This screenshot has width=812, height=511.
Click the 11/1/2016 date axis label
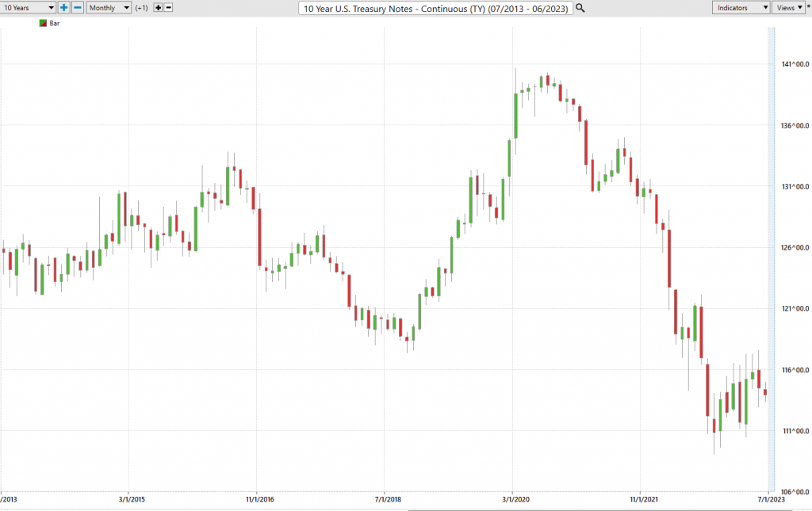pos(260,499)
